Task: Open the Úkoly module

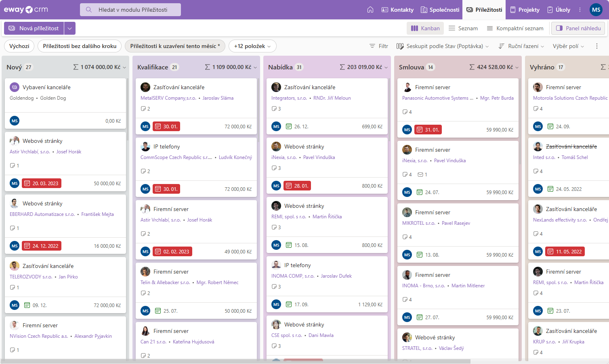Action: 559,10
